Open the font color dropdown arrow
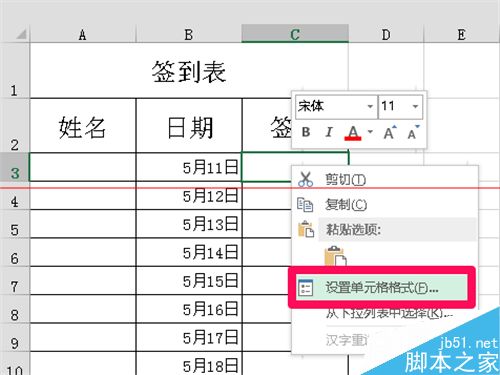Image resolution: width=500 pixels, height=375 pixels. tap(370, 132)
